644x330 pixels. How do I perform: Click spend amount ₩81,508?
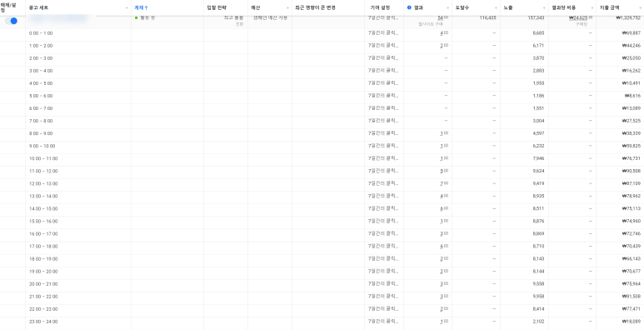(x=632, y=297)
